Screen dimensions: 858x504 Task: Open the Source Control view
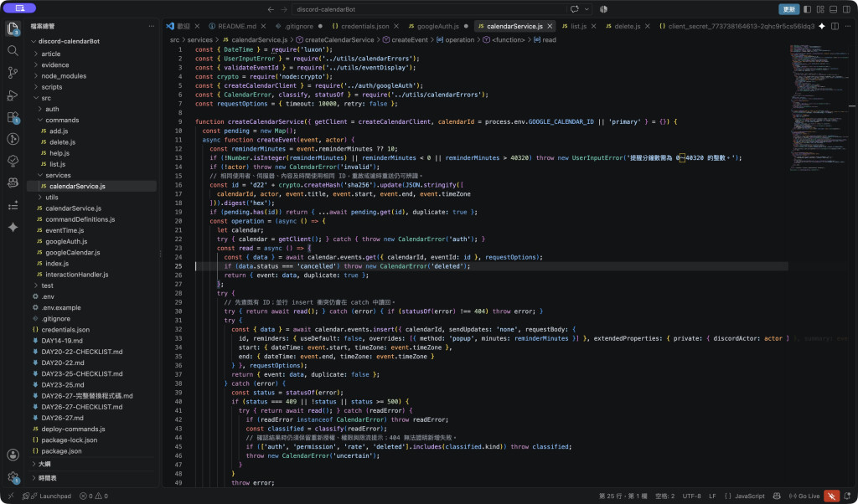pos(13,72)
